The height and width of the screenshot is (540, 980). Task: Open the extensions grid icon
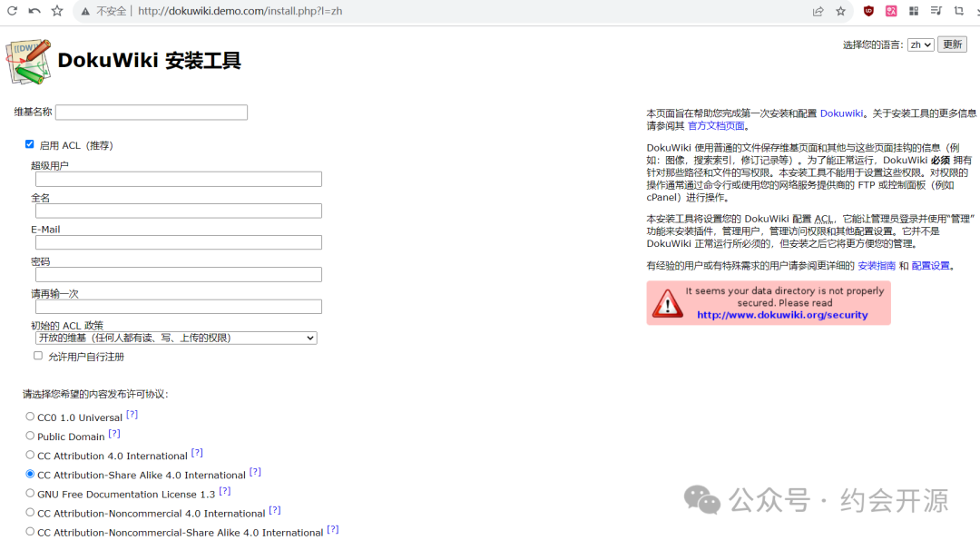[913, 11]
